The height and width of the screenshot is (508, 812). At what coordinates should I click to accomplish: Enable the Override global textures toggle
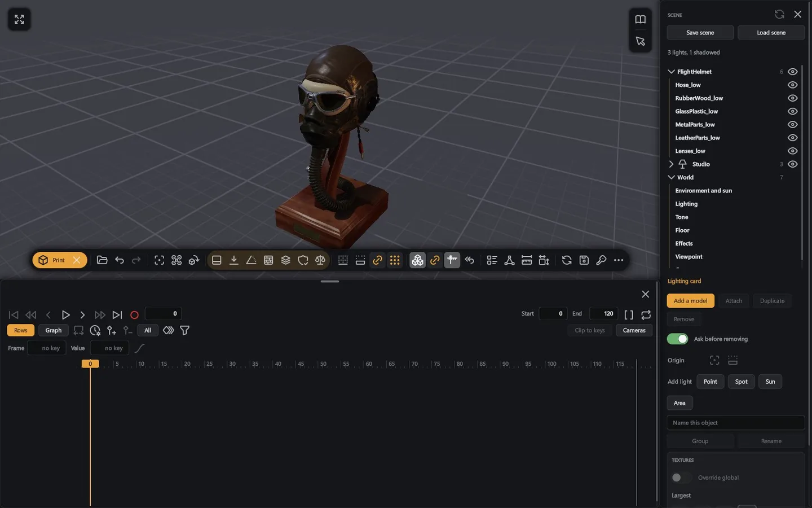coord(681,478)
